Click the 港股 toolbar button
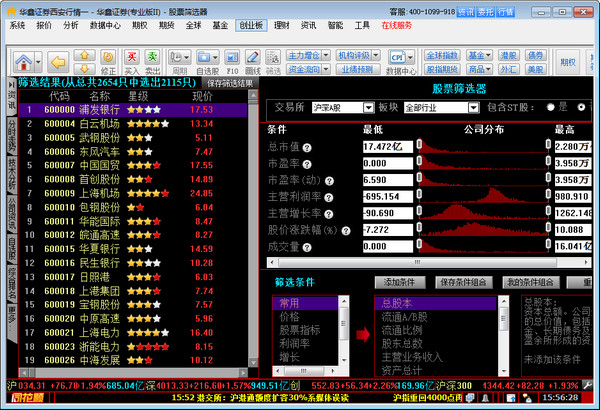Screen dimensions: 600x410 pyautogui.click(x=508, y=55)
